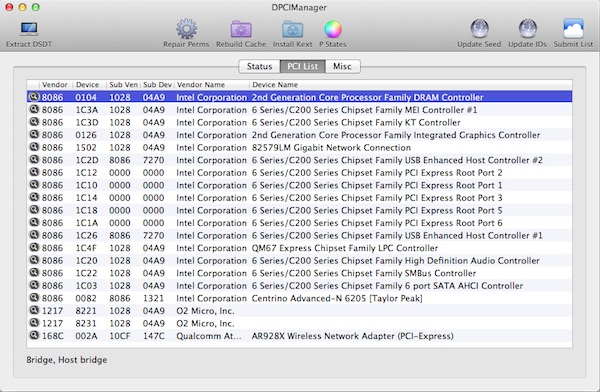Sort by the Device column header
The height and width of the screenshot is (392, 600).
click(87, 85)
